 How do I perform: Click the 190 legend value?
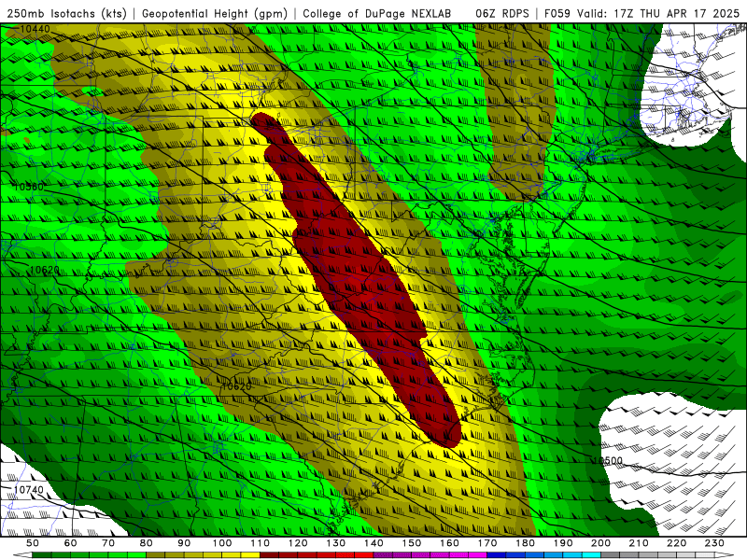pyautogui.click(x=564, y=543)
